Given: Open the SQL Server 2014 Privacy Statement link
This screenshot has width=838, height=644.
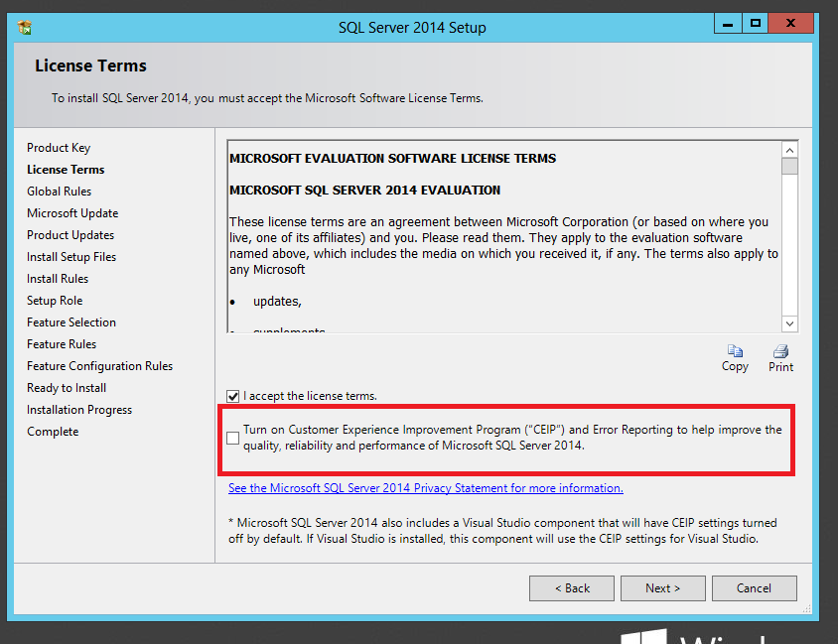Looking at the screenshot, I should pos(425,488).
